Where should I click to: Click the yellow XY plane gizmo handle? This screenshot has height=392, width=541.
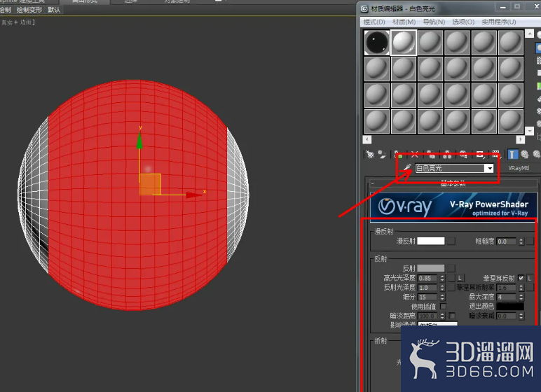pos(150,185)
